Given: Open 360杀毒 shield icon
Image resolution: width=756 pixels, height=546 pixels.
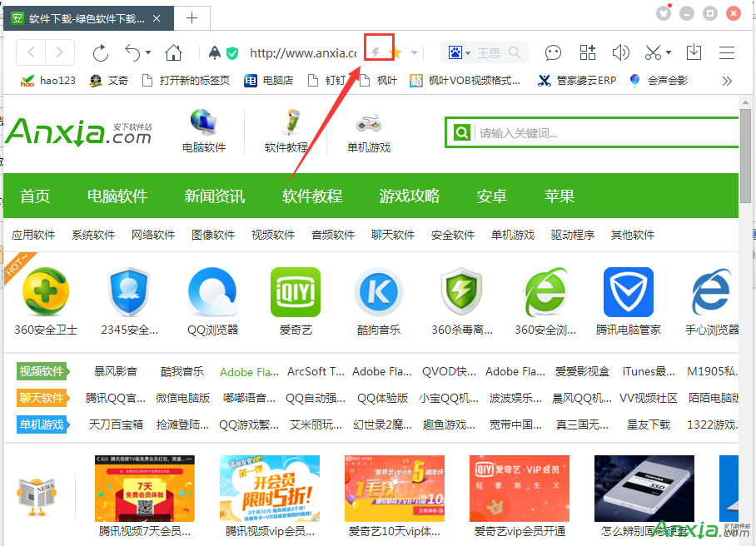Looking at the screenshot, I should click(462, 292).
